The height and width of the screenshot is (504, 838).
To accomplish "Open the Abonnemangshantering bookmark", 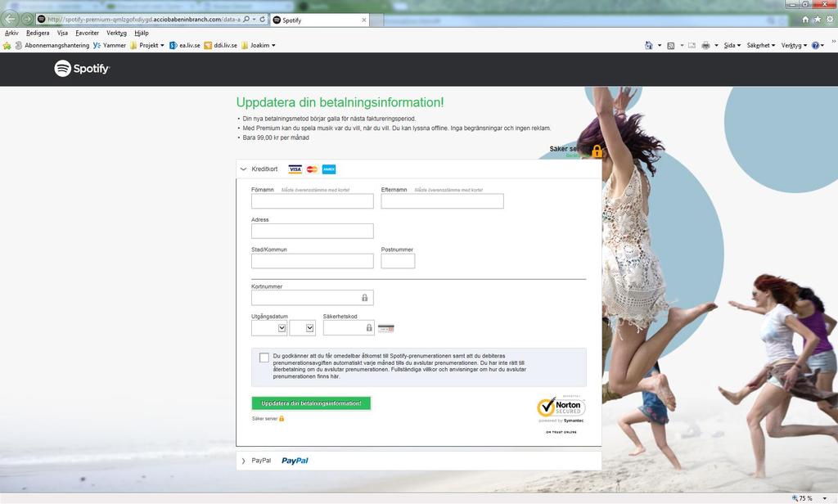I will 52,46.
